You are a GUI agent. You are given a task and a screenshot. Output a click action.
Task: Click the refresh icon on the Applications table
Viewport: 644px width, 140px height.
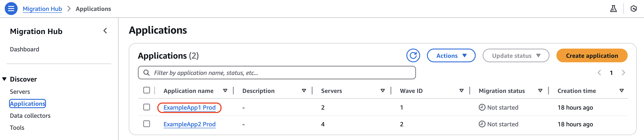click(413, 55)
